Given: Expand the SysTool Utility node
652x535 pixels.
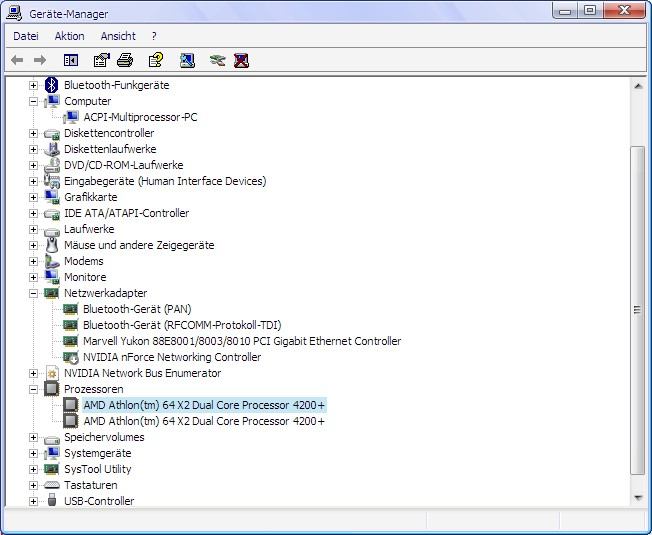Looking at the screenshot, I should point(33,469).
